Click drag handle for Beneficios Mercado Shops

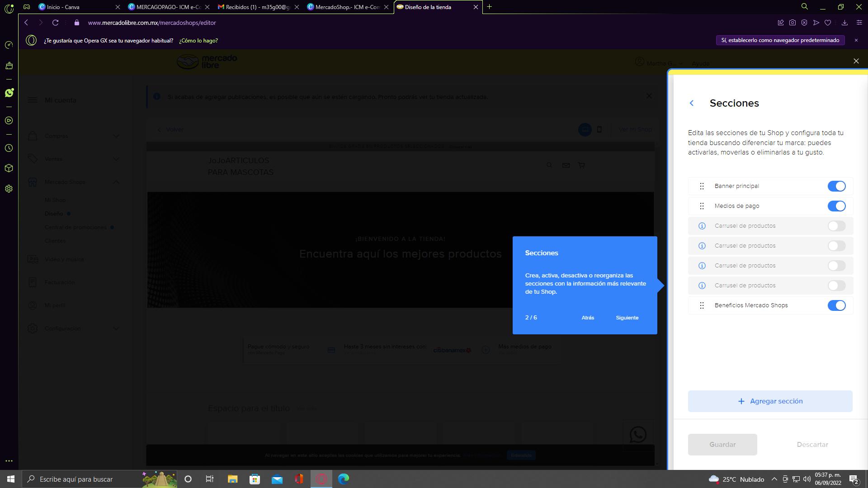pyautogui.click(x=702, y=305)
